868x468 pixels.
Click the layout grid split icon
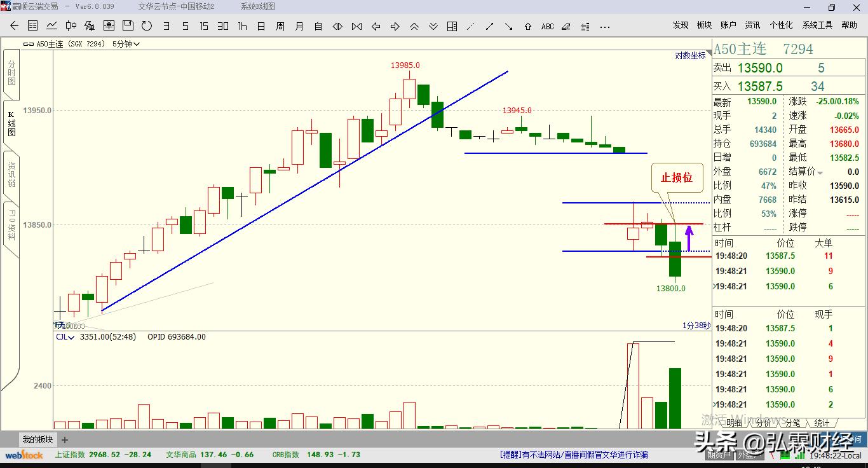click(x=452, y=27)
